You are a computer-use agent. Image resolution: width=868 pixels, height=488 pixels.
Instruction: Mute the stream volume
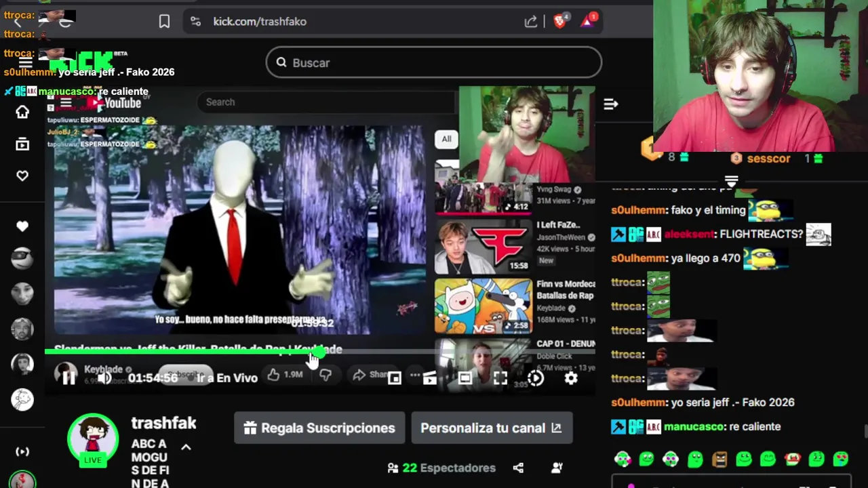pos(104,378)
